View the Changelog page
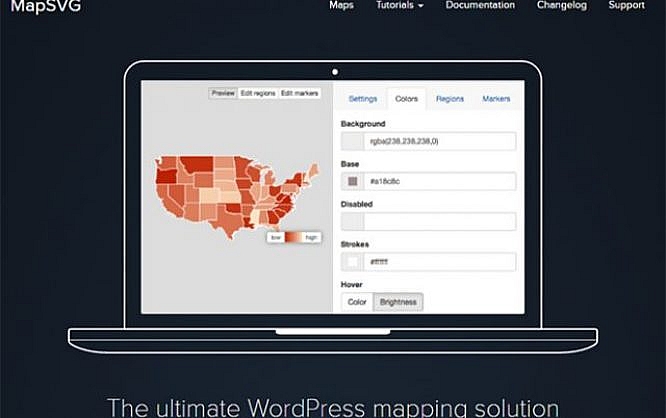 562,5
